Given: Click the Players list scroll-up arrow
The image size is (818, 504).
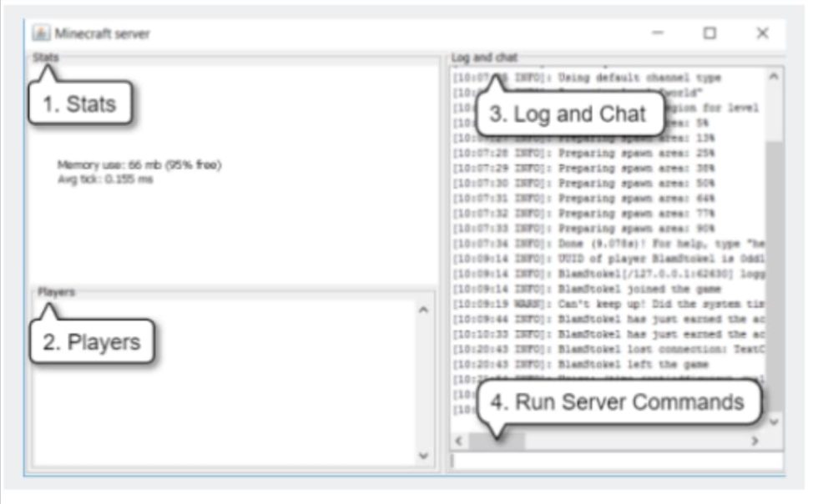Looking at the screenshot, I should (424, 310).
